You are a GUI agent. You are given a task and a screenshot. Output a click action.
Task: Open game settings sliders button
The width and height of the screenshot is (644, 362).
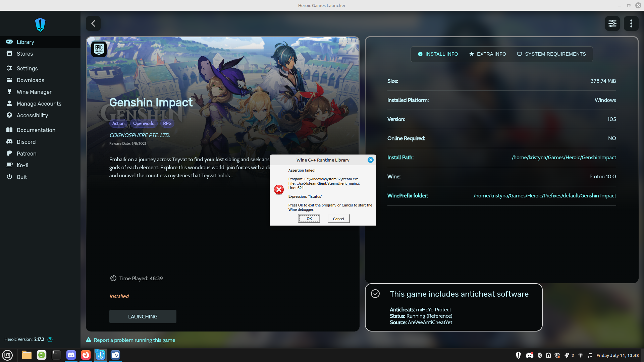pos(612,23)
